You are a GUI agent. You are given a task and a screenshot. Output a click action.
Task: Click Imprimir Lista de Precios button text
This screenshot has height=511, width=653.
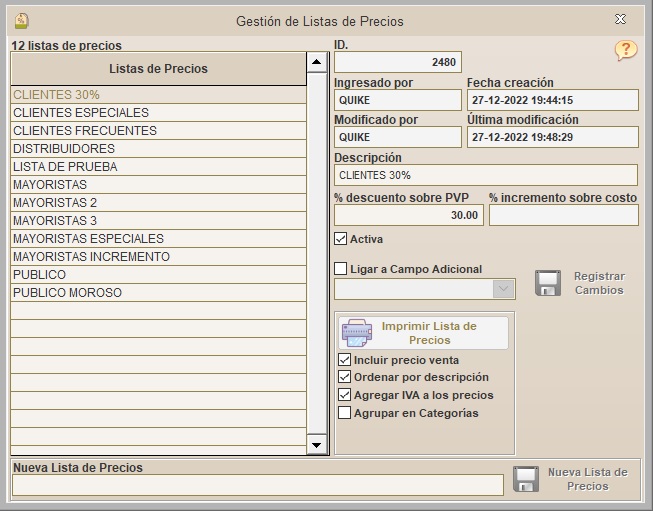coord(429,333)
